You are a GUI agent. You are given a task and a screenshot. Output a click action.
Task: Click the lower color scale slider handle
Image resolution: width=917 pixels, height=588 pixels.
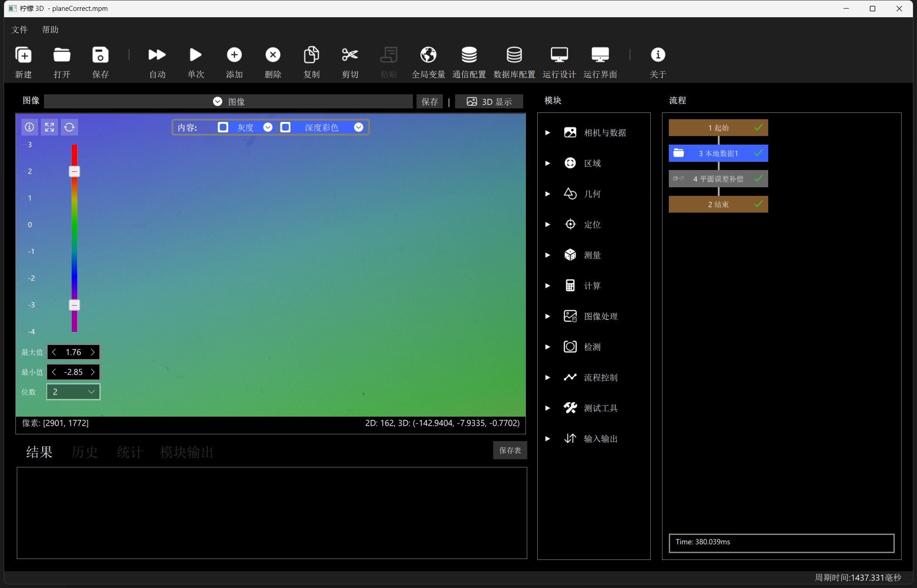click(x=74, y=305)
